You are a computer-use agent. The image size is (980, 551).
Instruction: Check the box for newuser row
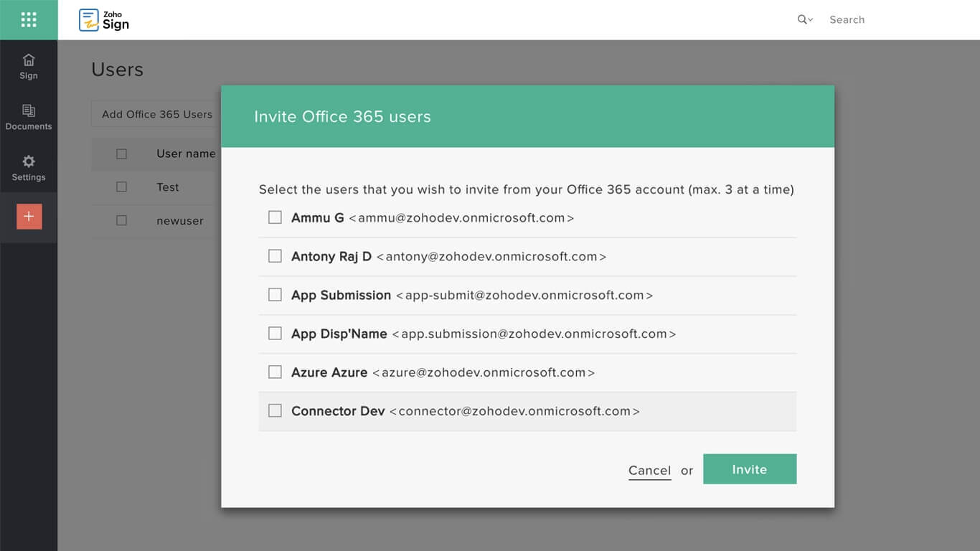tap(121, 221)
